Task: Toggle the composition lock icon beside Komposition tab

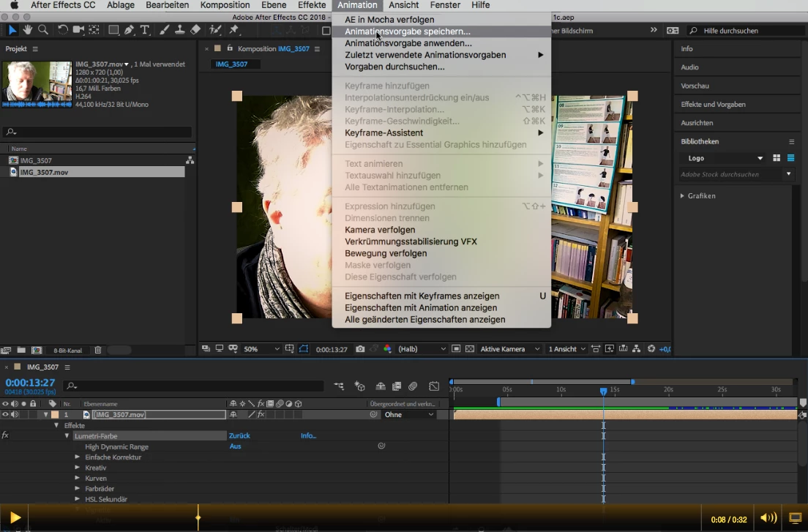Action: click(230, 48)
